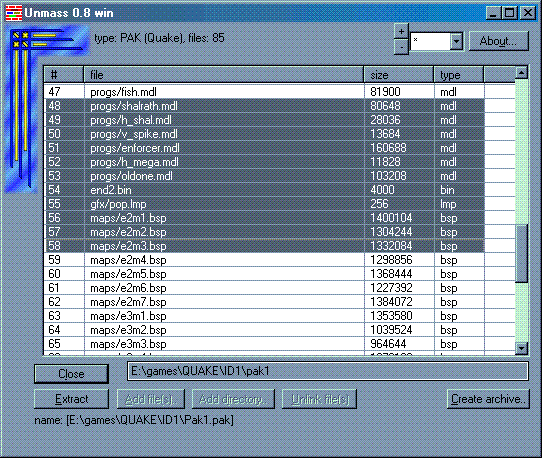Click the Unlink file(s) button
Viewport: 542px width, 458px height.
pyautogui.click(x=319, y=399)
